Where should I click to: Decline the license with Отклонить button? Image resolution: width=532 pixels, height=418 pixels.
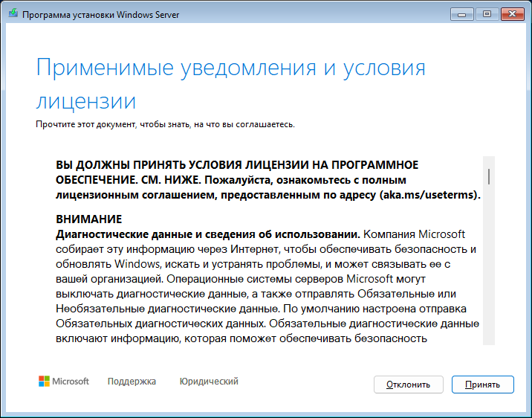tap(408, 385)
